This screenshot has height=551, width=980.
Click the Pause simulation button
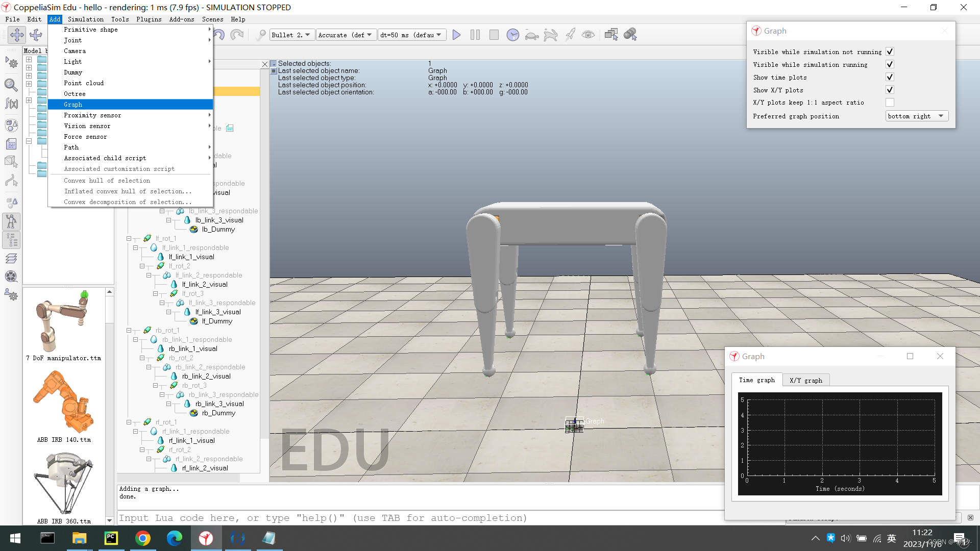coord(475,35)
